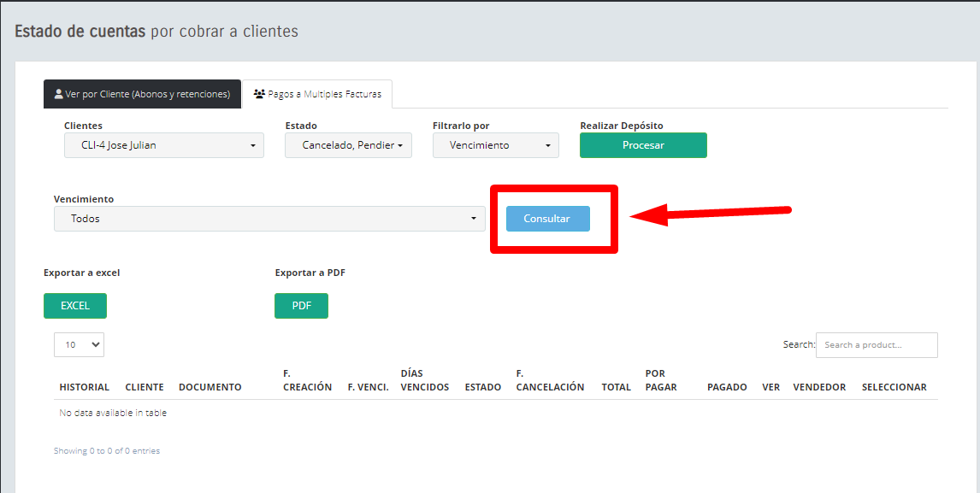The width and height of the screenshot is (980, 493).
Task: Click the group icon on Pagos a Multiples tab
Action: 259,94
